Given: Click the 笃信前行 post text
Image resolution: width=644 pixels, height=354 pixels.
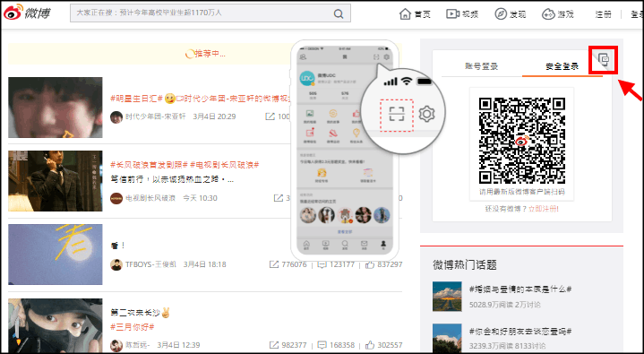Looking at the screenshot, I should 172,179.
